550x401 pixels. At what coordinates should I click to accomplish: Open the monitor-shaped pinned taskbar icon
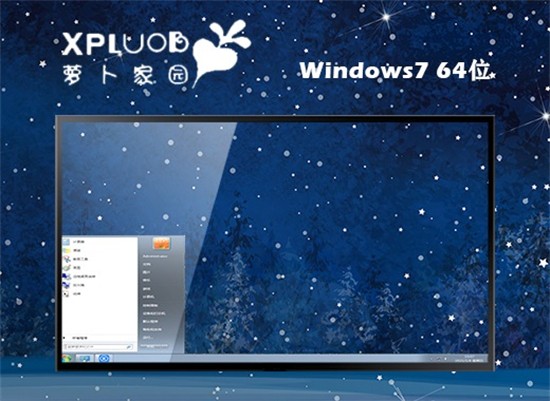[85, 358]
